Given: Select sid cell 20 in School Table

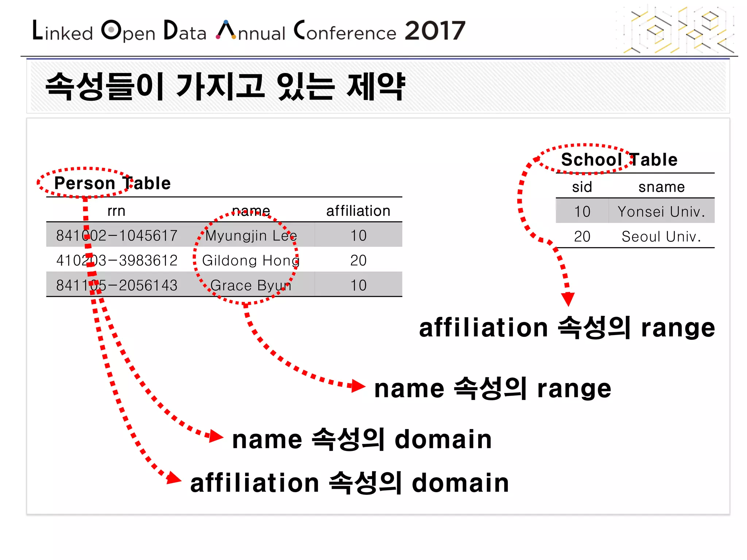Looking at the screenshot, I should tap(582, 236).
